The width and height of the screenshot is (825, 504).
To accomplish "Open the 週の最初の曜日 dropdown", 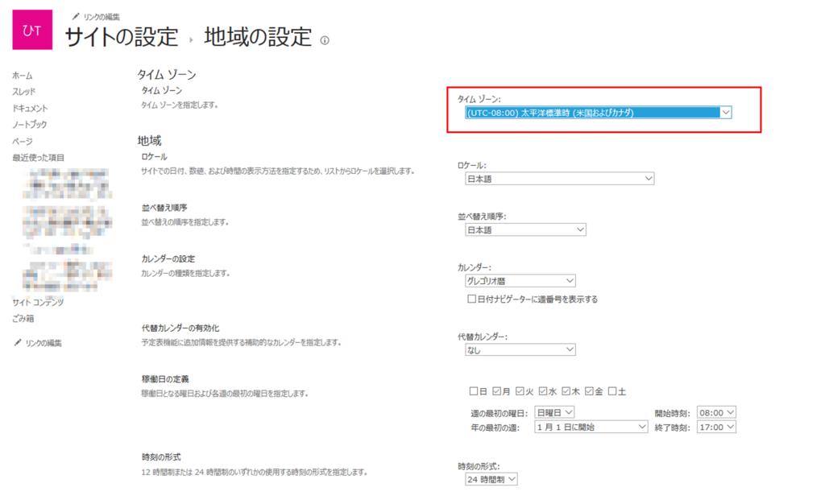I will [x=554, y=412].
